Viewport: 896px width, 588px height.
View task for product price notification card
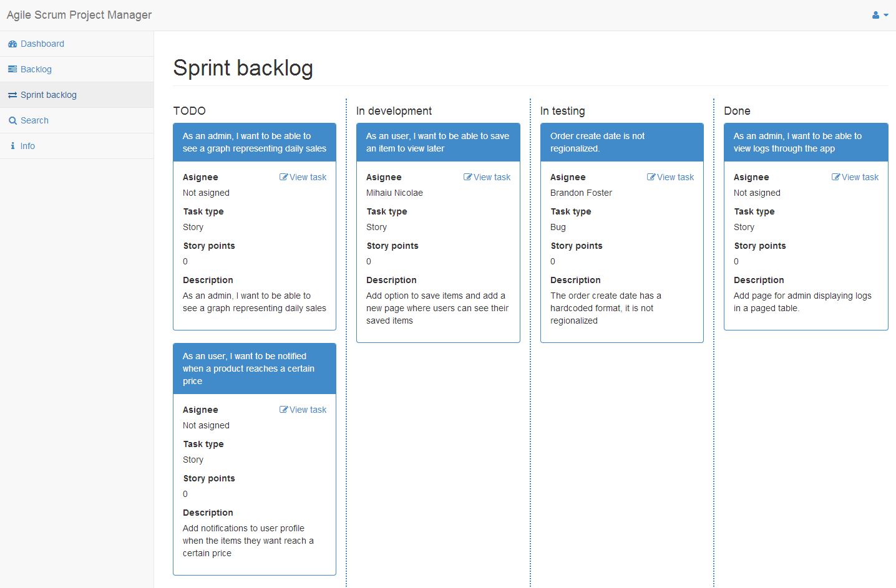click(x=303, y=410)
